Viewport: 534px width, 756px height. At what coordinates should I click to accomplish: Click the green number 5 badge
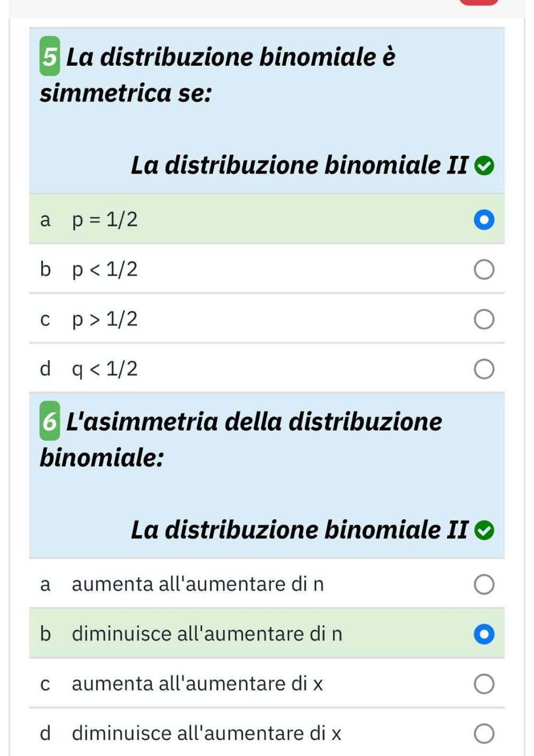(x=50, y=56)
